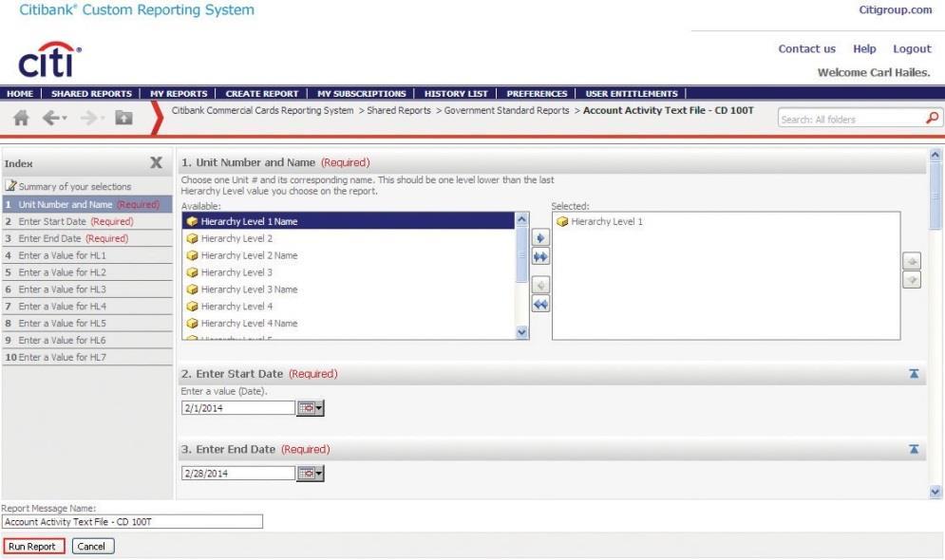The height and width of the screenshot is (560, 945).
Task: Move the selected item up with the arrow button
Action: [912, 261]
